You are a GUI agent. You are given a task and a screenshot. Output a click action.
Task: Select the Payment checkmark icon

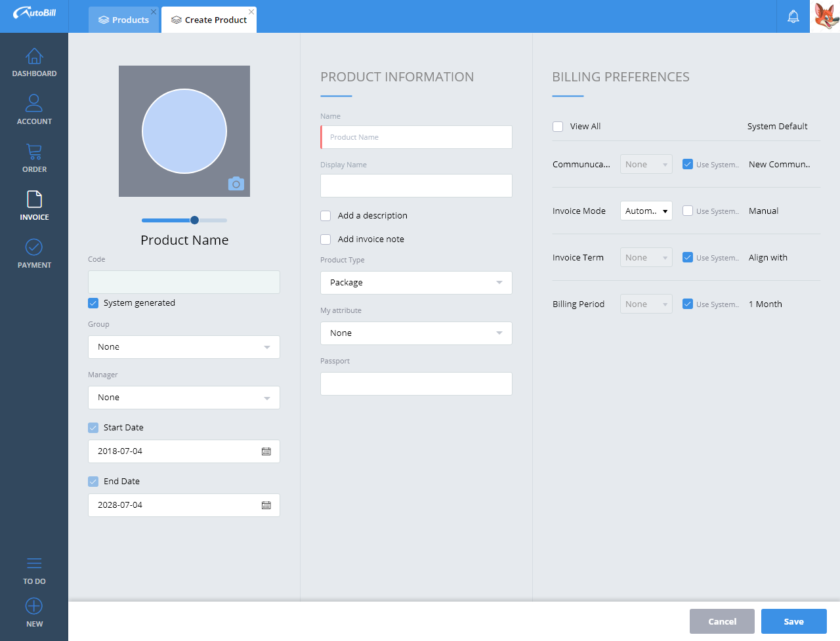point(34,247)
